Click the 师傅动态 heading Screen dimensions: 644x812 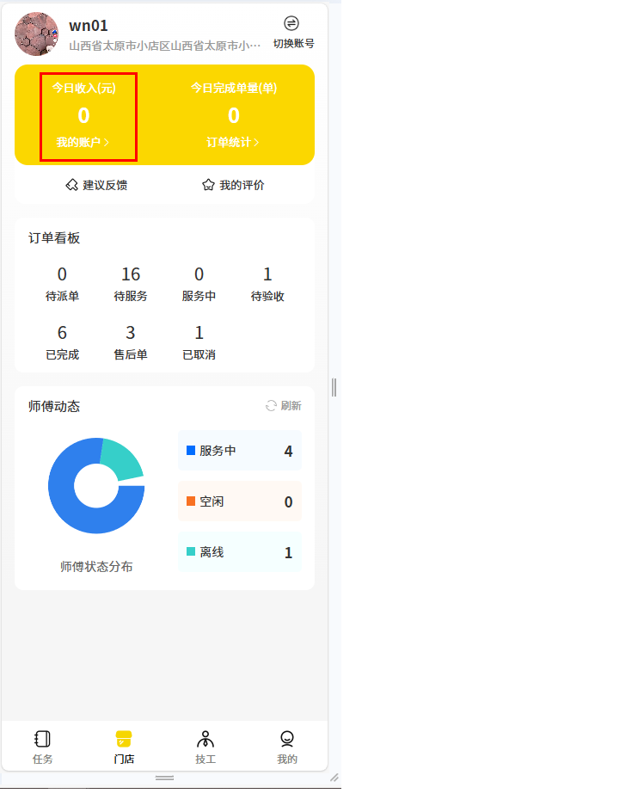tap(54, 407)
